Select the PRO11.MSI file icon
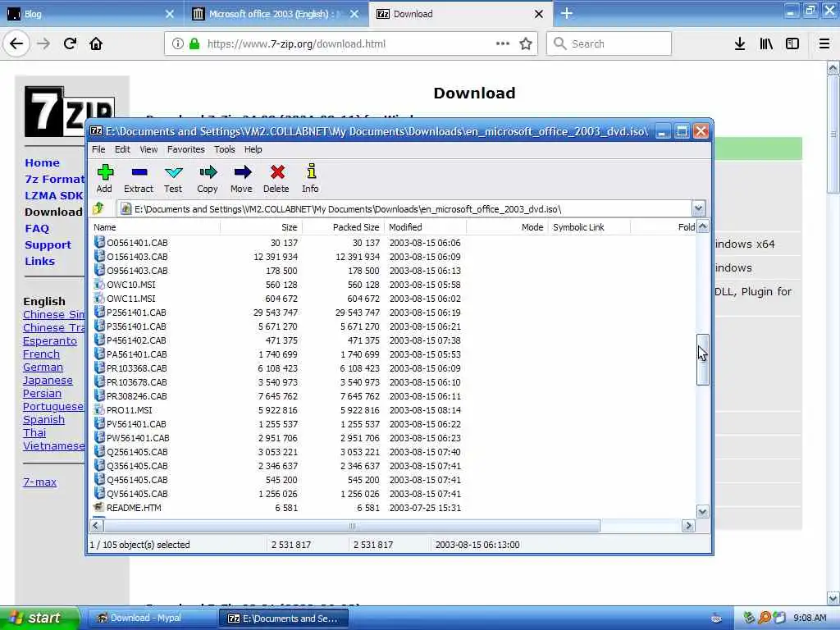The height and width of the screenshot is (630, 840). [99, 409]
